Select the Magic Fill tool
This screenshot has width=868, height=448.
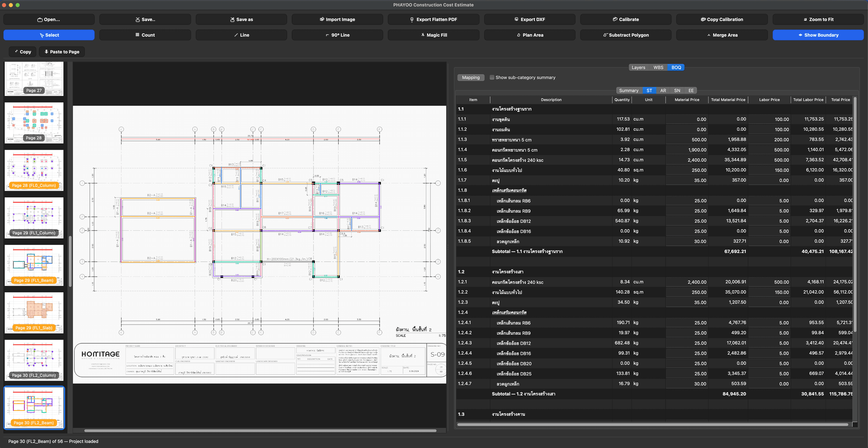[x=433, y=35]
